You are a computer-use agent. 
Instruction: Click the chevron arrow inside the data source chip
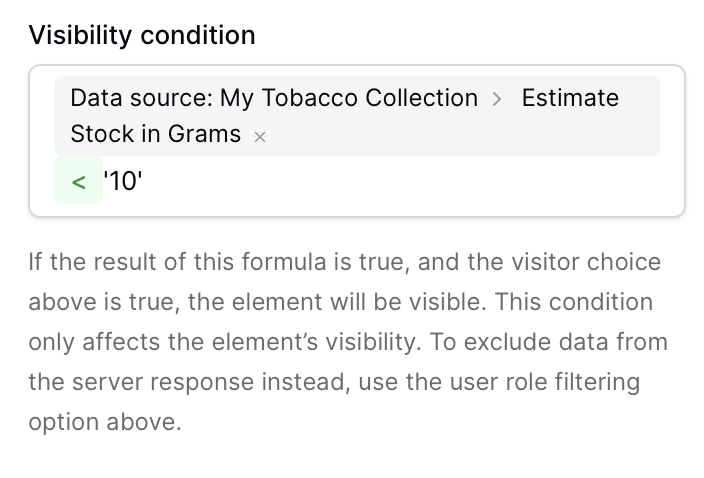[498, 99]
